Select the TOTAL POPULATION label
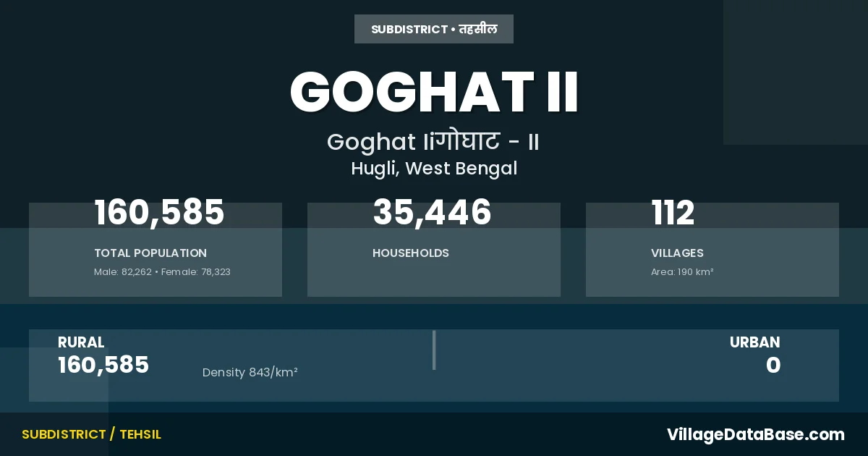868x456 pixels. coord(150,253)
